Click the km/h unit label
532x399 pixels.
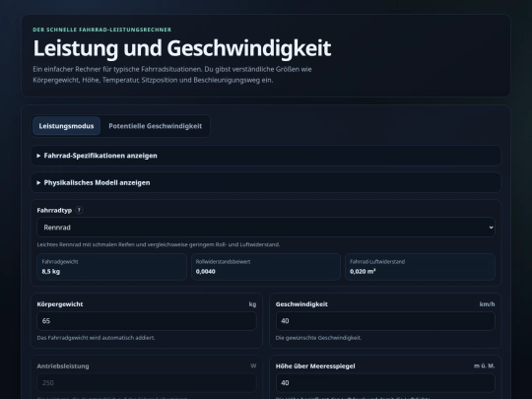tap(487, 304)
